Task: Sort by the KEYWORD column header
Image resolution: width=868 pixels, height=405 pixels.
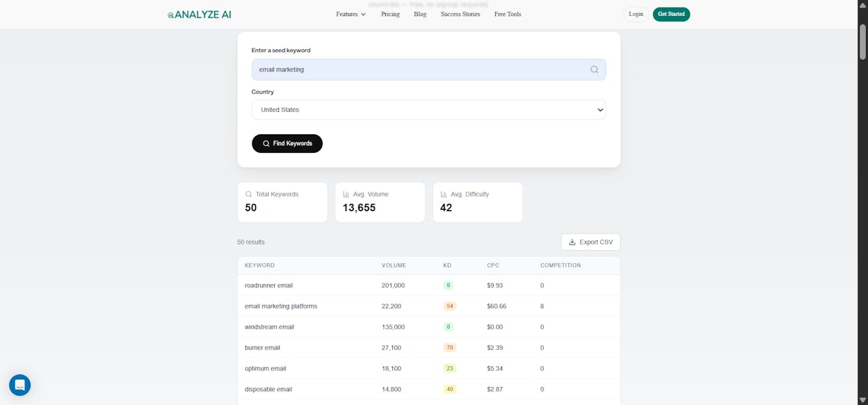Action: coord(259,265)
